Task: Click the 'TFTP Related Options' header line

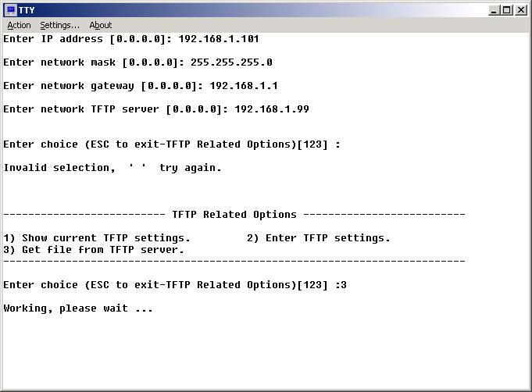Action: [234, 215]
